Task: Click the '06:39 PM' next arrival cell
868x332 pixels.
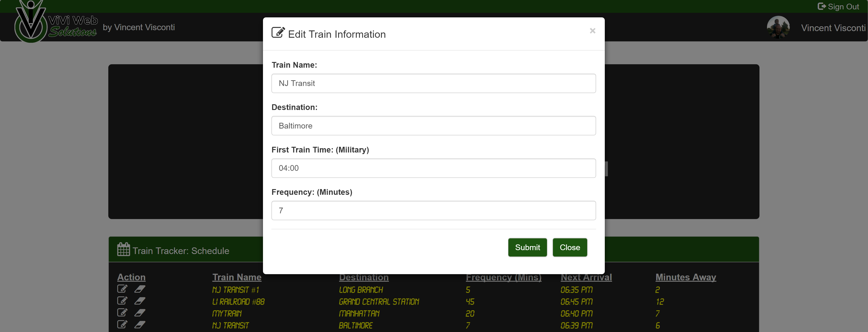Action: (x=576, y=325)
